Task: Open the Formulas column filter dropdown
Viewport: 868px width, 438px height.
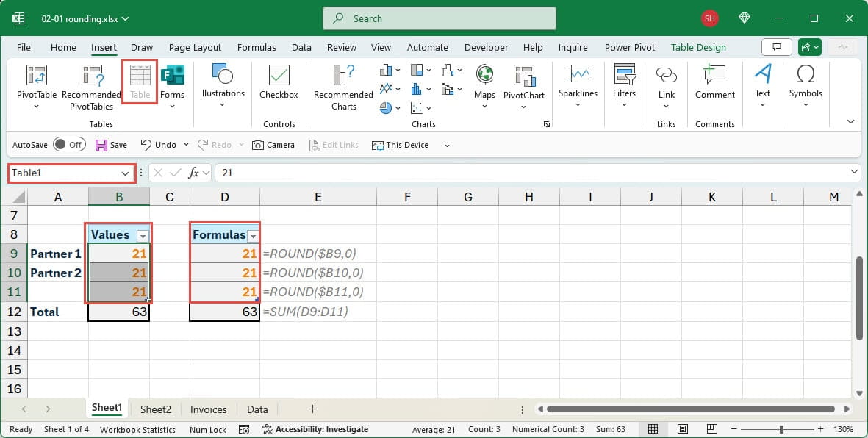Action: pos(254,236)
